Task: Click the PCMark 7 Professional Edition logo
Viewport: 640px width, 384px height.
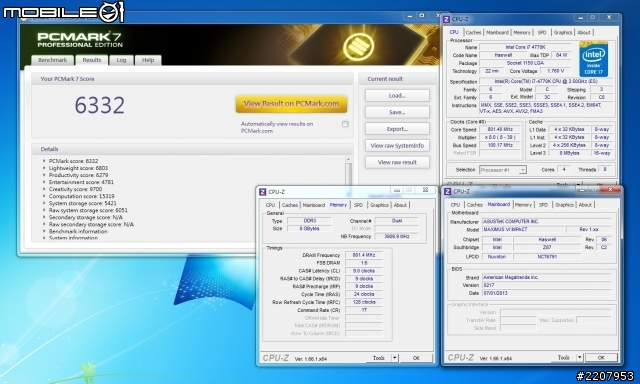Action: pos(80,40)
